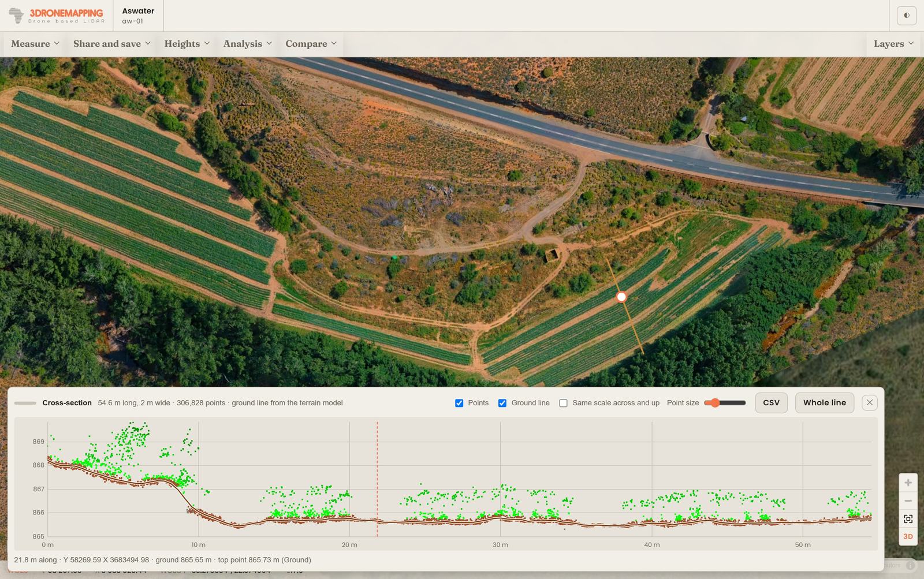The width and height of the screenshot is (924, 579).
Task: Click the cross-section length summary text
Action: pos(220,403)
